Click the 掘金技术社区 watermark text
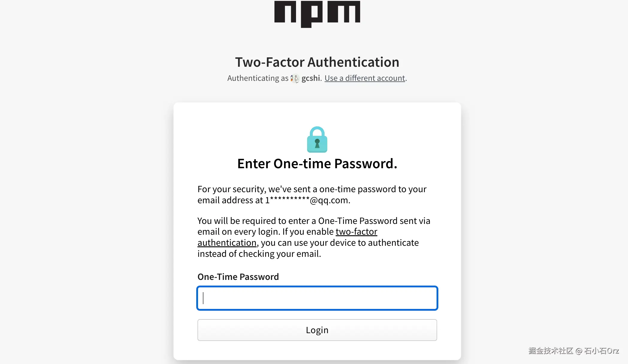This screenshot has width=628, height=364. pyautogui.click(x=551, y=351)
